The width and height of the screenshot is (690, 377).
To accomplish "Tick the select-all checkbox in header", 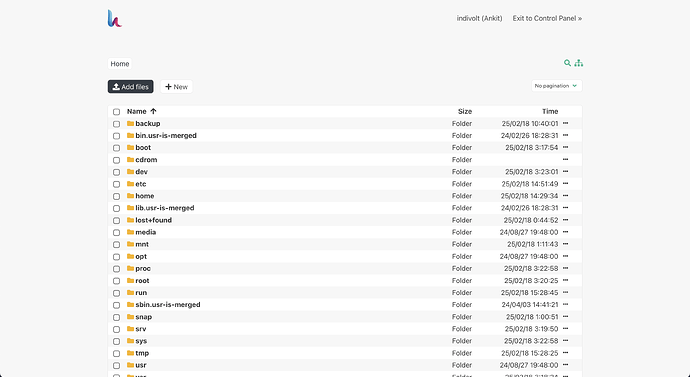I will point(116,112).
